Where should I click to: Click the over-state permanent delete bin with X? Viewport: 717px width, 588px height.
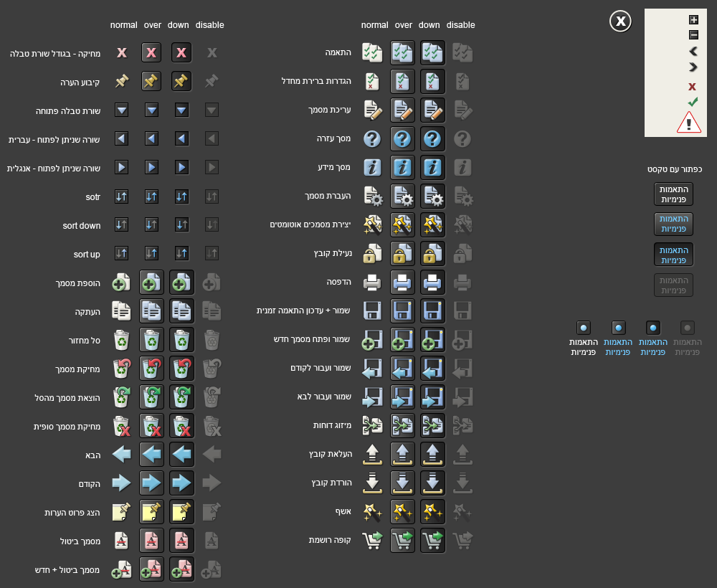(x=151, y=426)
